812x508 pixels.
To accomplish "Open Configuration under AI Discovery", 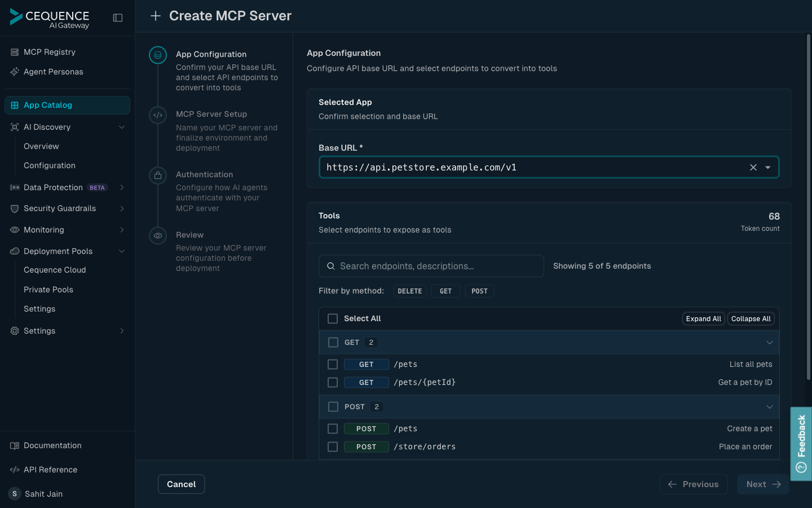I will [x=50, y=165].
